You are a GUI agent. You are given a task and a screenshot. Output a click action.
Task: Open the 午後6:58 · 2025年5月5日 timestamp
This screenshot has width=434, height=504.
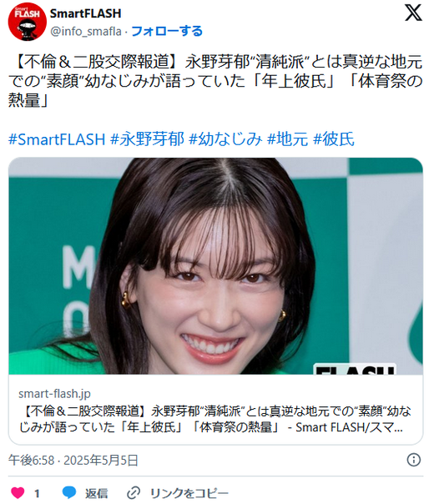[73, 461]
